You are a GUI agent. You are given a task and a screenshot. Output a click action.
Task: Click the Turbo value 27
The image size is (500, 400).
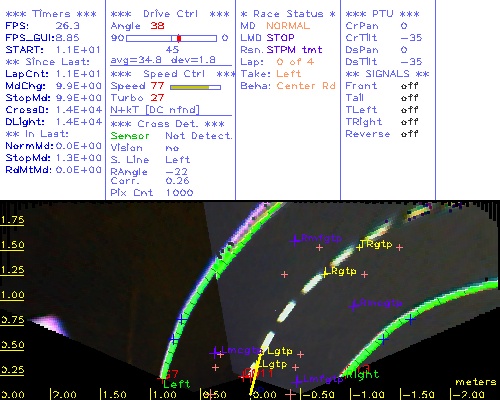tap(157, 98)
